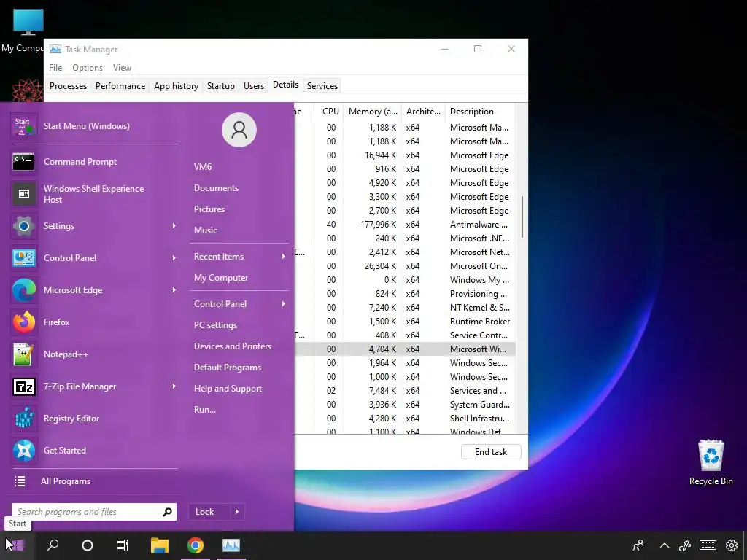Viewport: 747px width, 560px height.
Task: Open the Settings gear icon entry
Action: (x=24, y=226)
